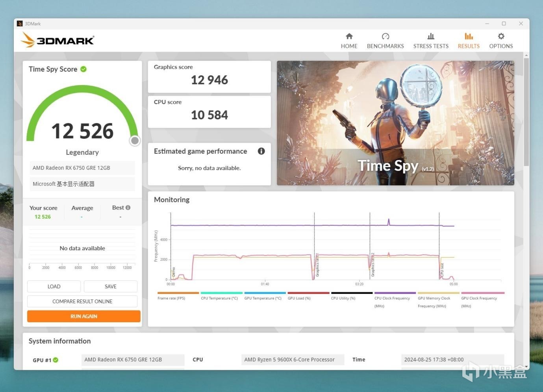Click the green validation check beside Time Spy Score
This screenshot has width=543, height=392.
pyautogui.click(x=83, y=69)
